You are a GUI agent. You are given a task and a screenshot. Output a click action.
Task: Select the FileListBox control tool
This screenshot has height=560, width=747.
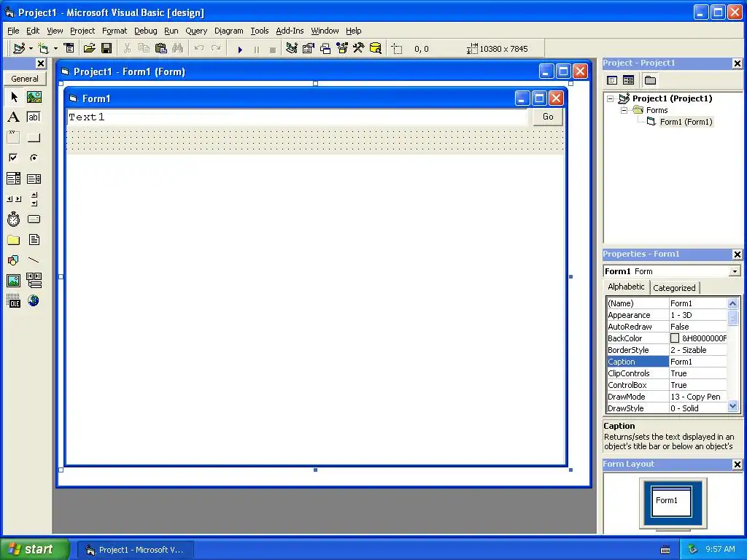coord(34,239)
